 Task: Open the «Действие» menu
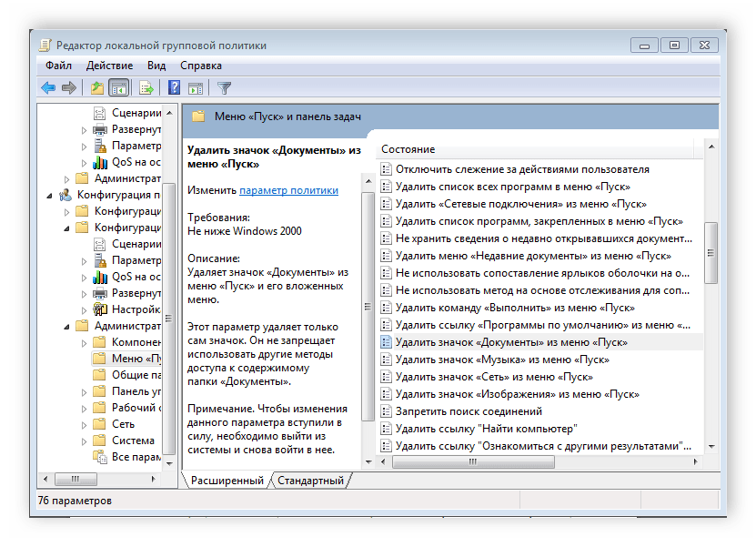pos(109,66)
